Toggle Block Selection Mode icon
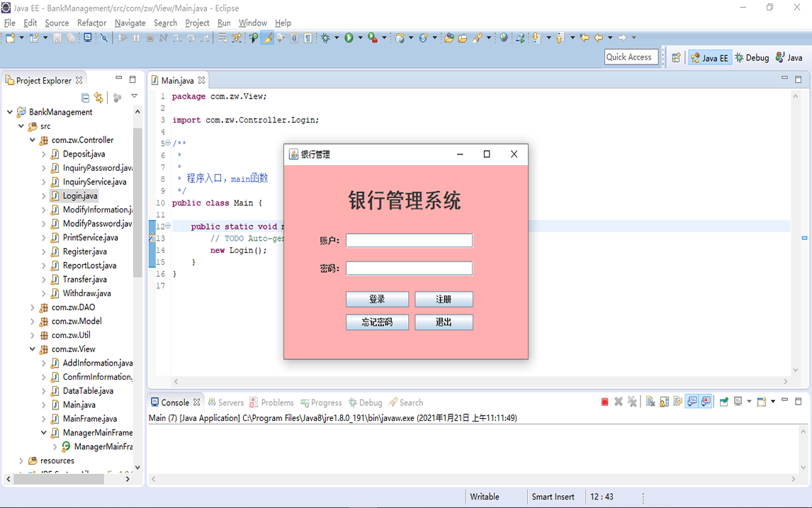Viewport: 812px width, 508px height. pos(293,38)
